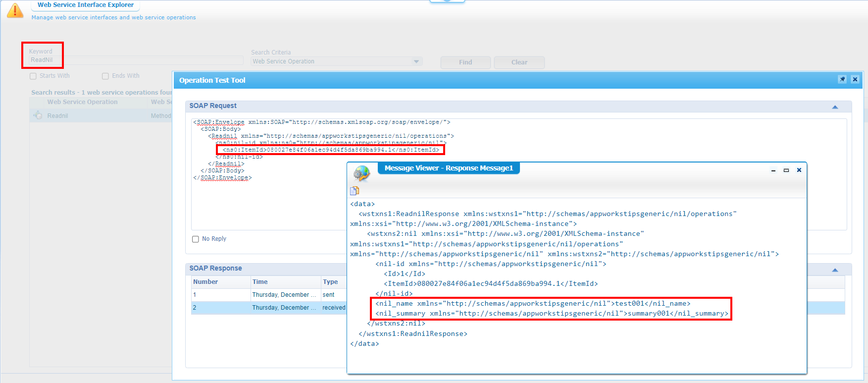Click the Readnil operation row icon

(38, 115)
